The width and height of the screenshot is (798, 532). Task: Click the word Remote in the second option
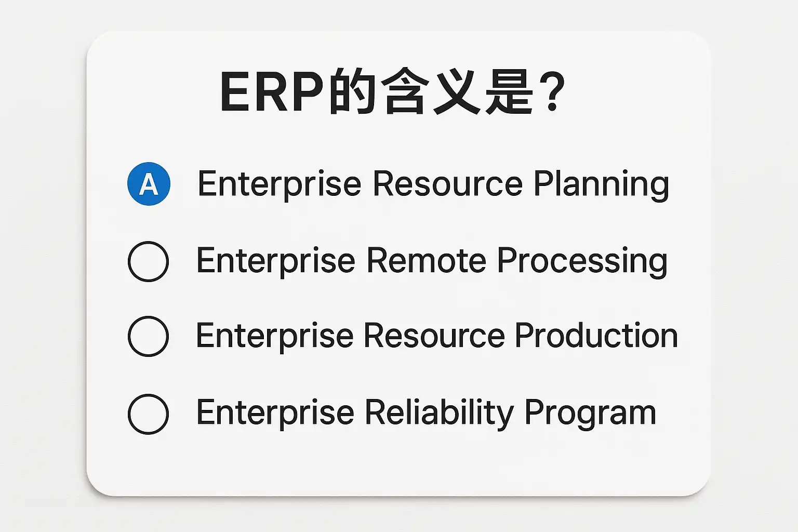pos(426,261)
